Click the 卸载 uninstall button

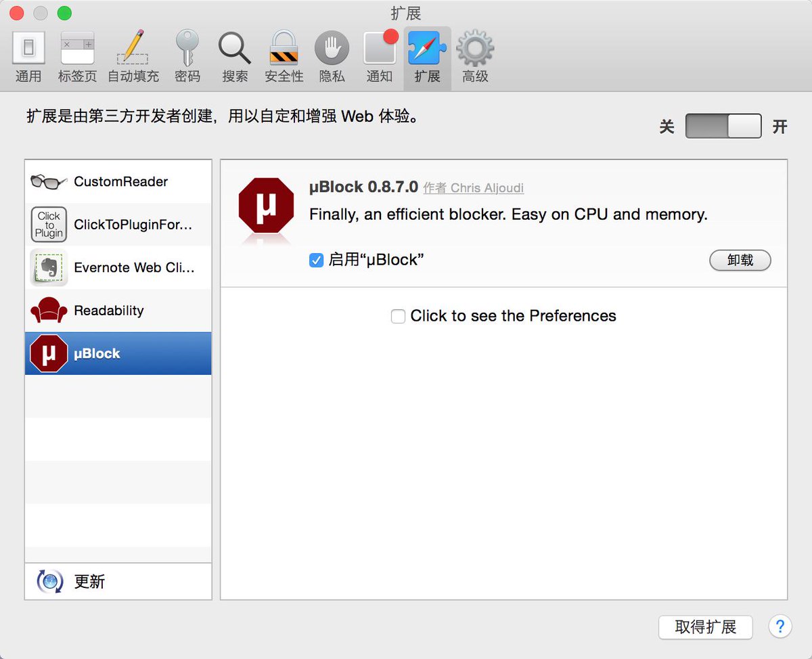pos(740,260)
